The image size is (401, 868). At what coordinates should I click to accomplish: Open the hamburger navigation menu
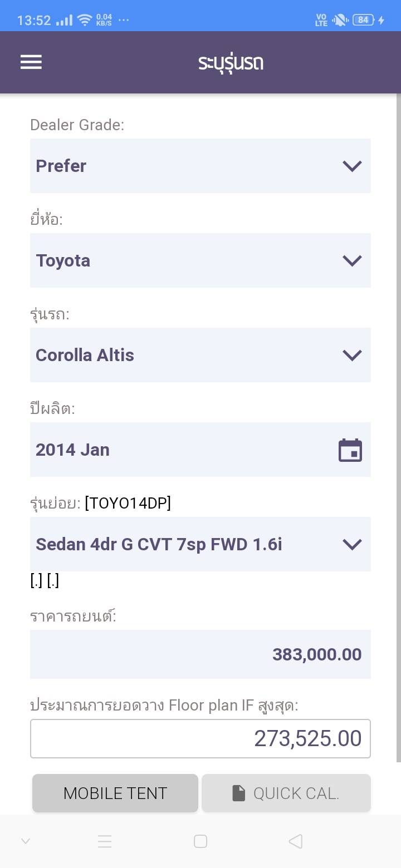tap(31, 62)
